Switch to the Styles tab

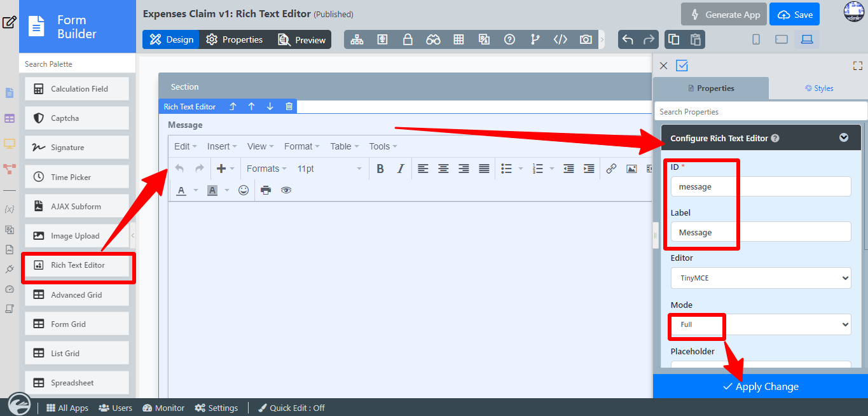click(x=818, y=88)
